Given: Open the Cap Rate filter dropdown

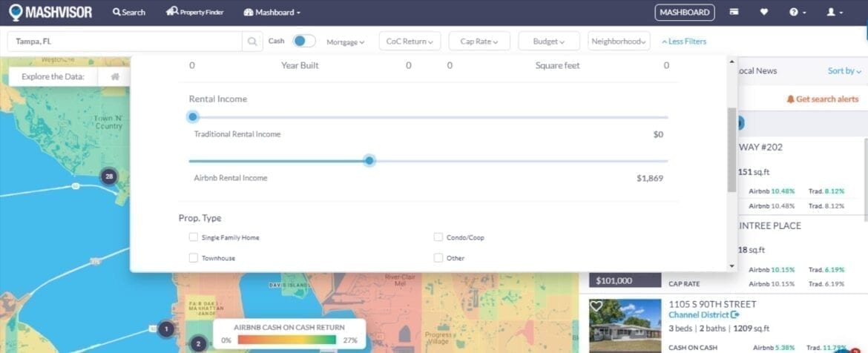Looking at the screenshot, I should click(479, 42).
